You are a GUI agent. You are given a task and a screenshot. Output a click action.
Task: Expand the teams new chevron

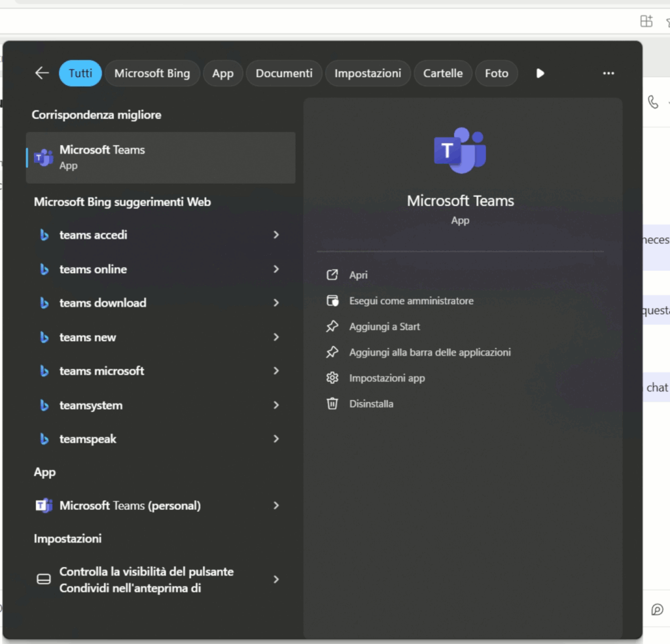click(x=276, y=337)
